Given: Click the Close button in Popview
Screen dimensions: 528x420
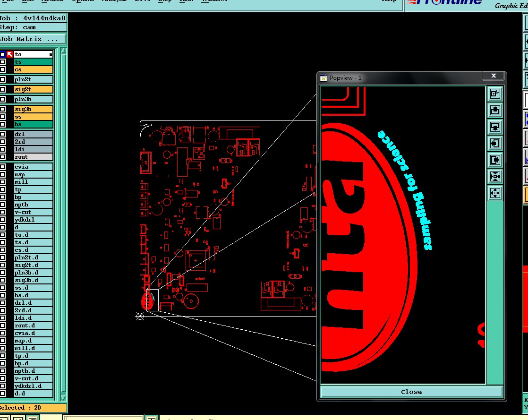Looking at the screenshot, I should [411, 392].
